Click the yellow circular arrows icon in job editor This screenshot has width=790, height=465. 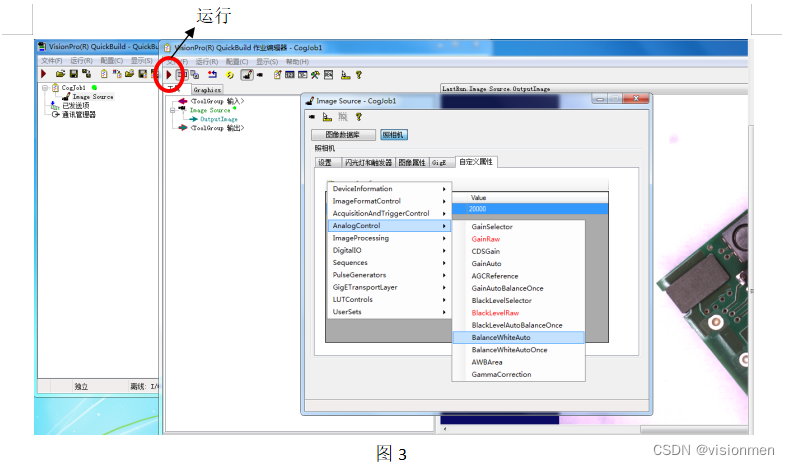pyautogui.click(x=230, y=75)
